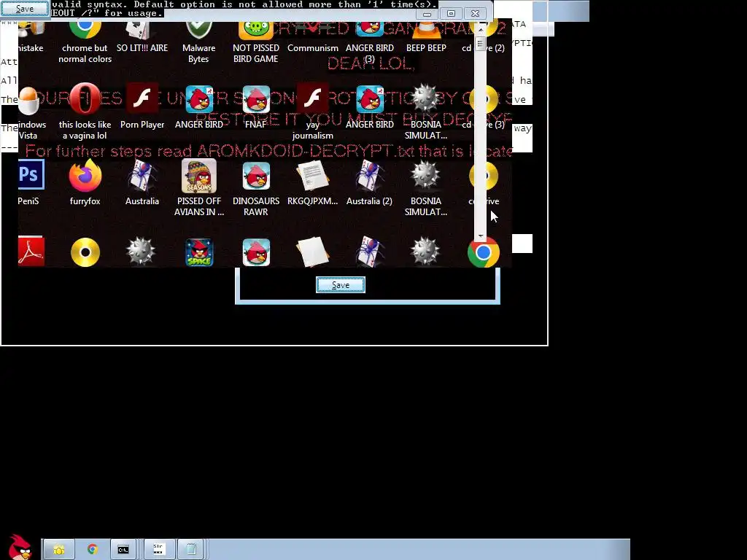Open the ANGER BIRD (3) icon
The height and width of the screenshot is (560, 747).
pyautogui.click(x=370, y=43)
